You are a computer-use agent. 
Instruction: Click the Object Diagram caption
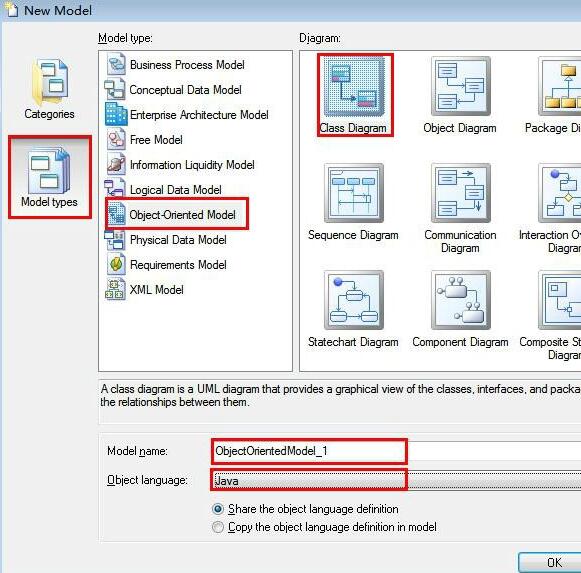[x=460, y=128]
